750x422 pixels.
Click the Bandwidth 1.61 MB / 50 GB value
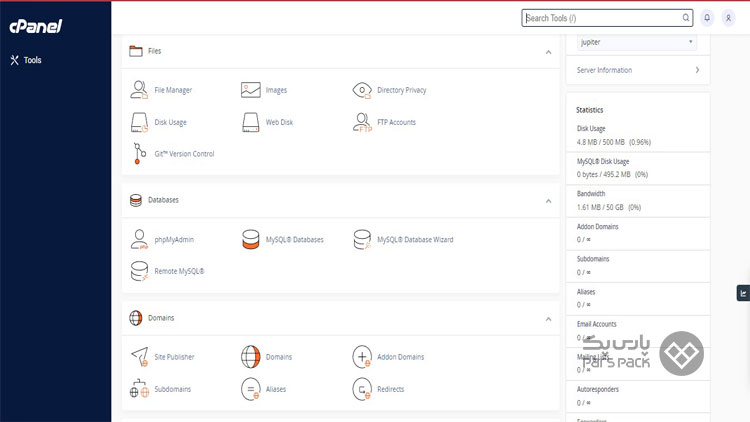[609, 207]
